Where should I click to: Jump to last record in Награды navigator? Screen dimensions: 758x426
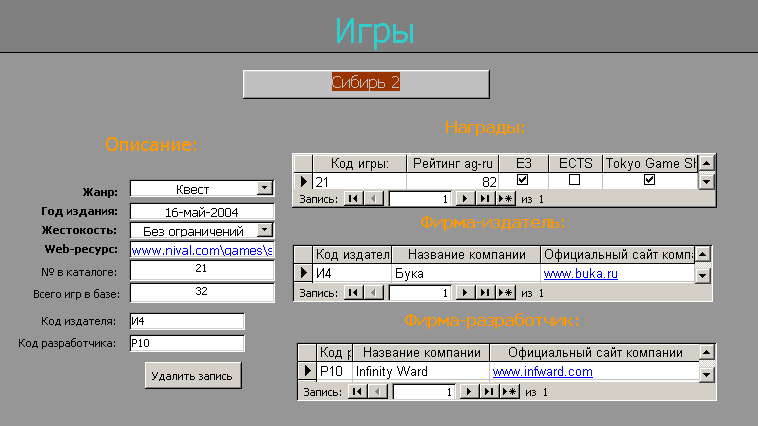pyautogui.click(x=485, y=199)
